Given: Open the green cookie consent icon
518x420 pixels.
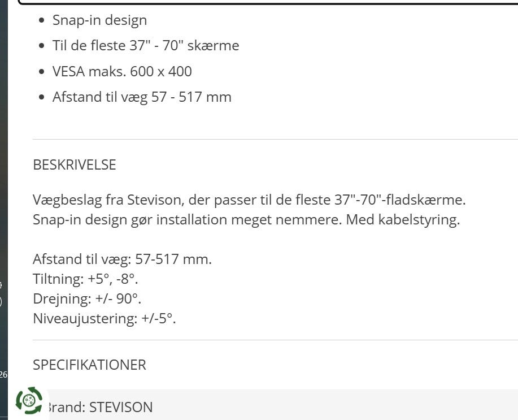Looking at the screenshot, I should [x=29, y=400].
